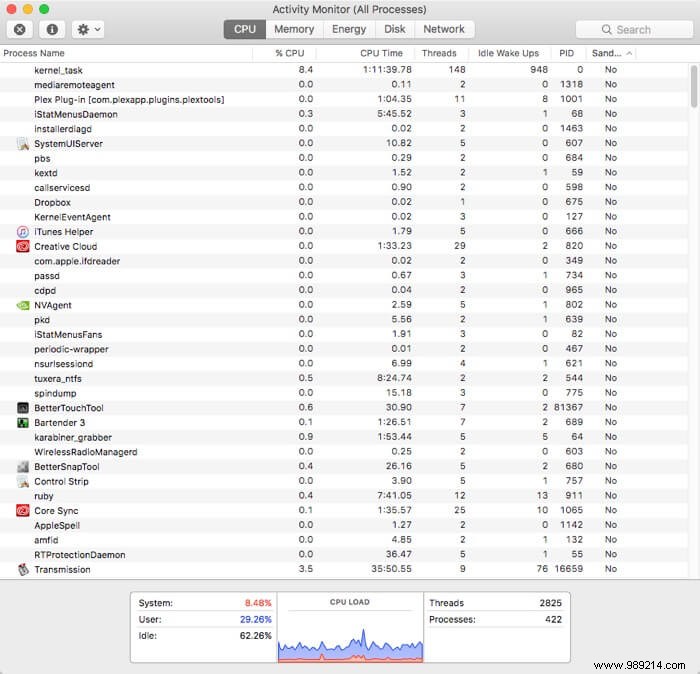Select the amfid process row
700x674 pixels.
[344, 540]
